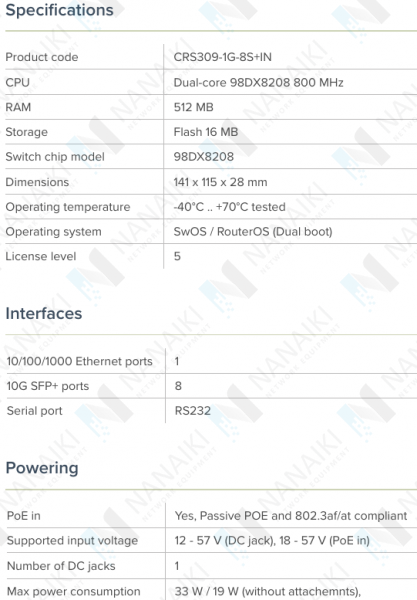Click the Powering section heading
This screenshot has height=600, width=417.
pyautogui.click(x=42, y=468)
